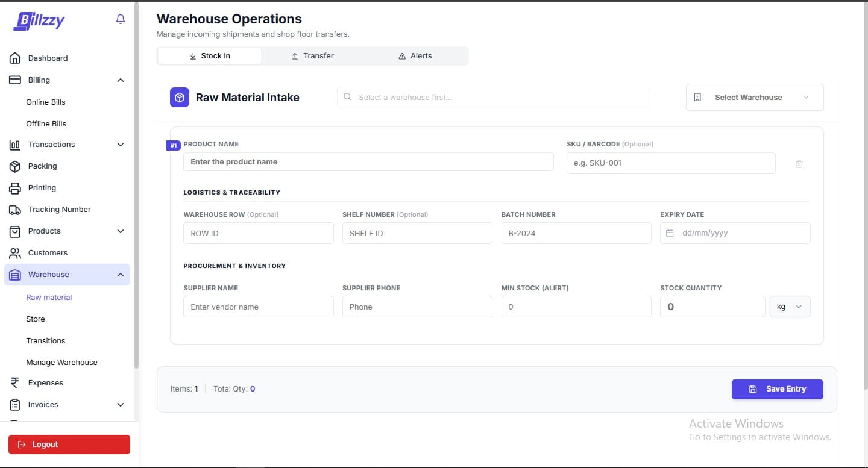Collapse the Billing menu chevron
The image size is (868, 468).
pos(121,80)
